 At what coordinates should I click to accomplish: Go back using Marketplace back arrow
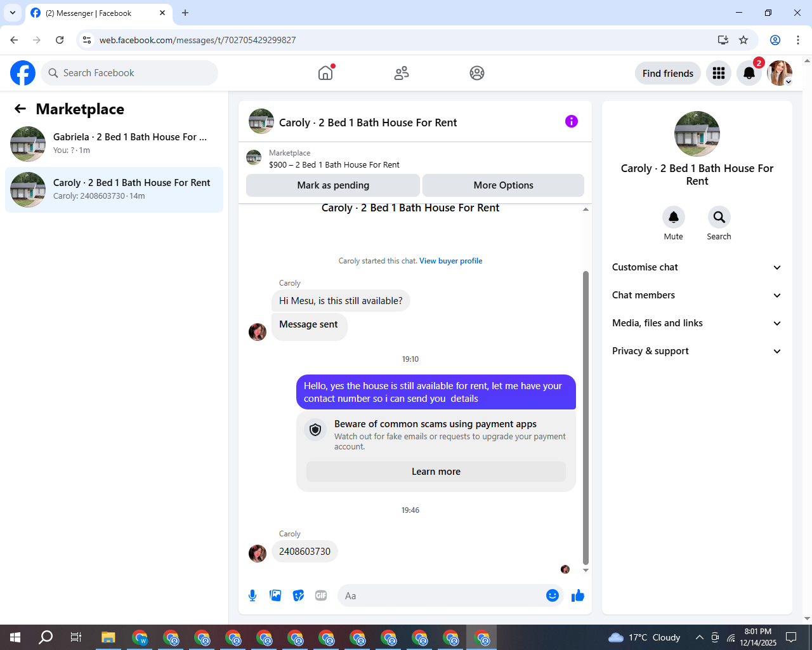point(20,109)
